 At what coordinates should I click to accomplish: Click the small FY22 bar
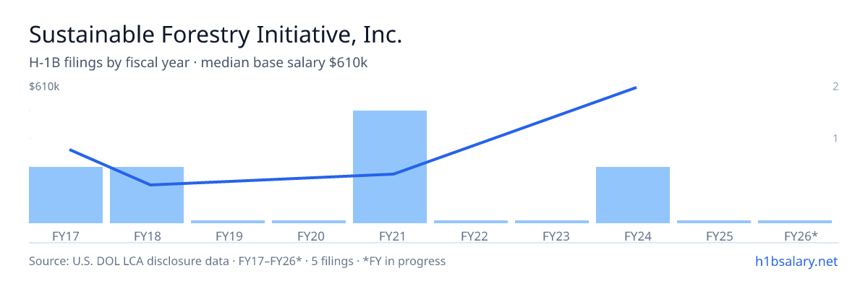click(x=471, y=222)
